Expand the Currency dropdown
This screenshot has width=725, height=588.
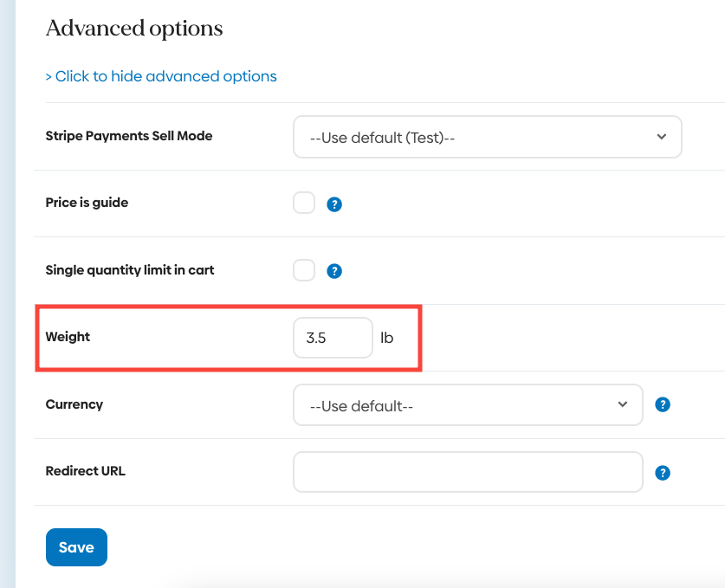468,405
